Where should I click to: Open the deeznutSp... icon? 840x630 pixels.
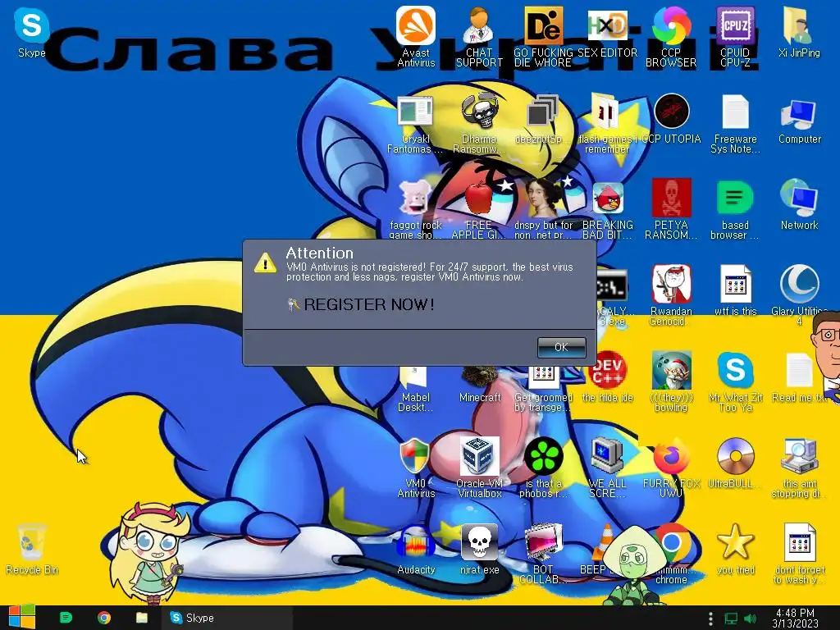[542, 119]
